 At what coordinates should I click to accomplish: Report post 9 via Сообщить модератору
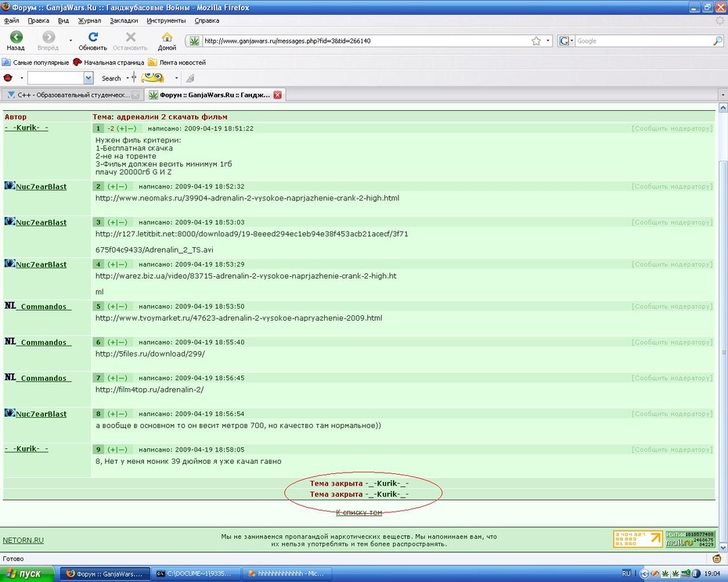pyautogui.click(x=672, y=450)
